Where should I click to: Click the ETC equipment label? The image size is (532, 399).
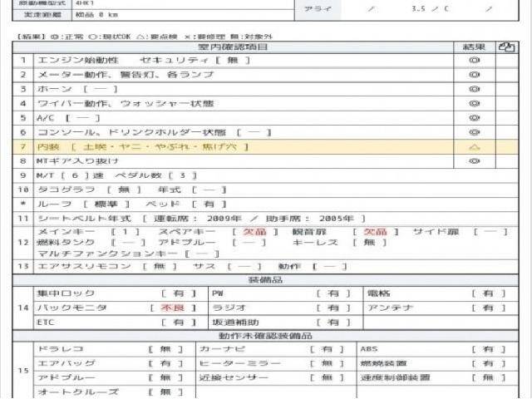point(46,323)
